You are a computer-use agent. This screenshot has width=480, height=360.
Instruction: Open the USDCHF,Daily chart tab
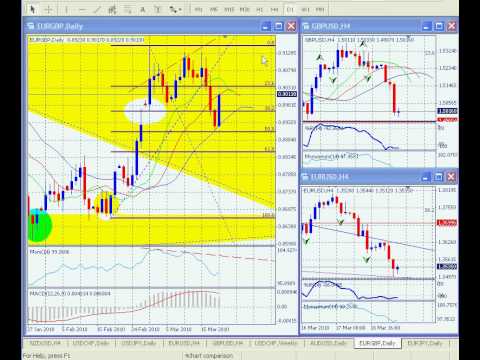click(x=91, y=343)
